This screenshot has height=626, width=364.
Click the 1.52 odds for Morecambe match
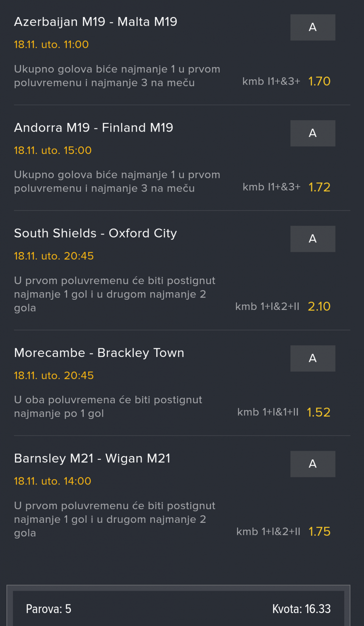pos(318,412)
